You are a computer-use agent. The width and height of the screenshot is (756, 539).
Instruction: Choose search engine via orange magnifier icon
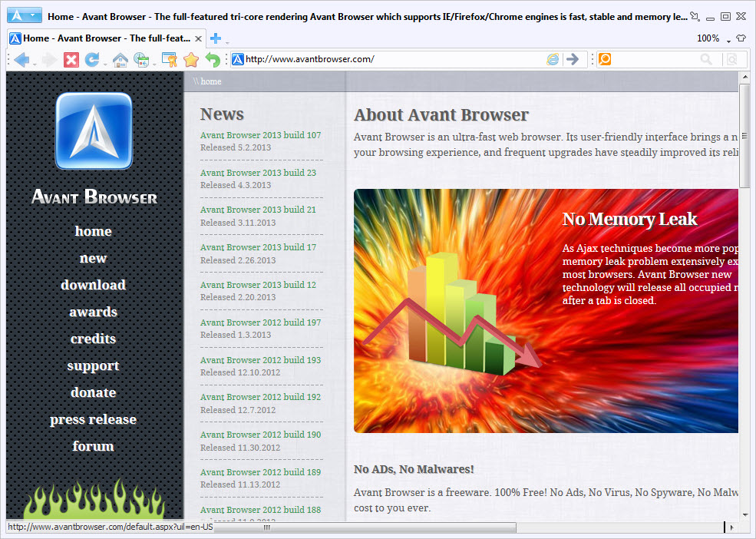[x=605, y=59]
